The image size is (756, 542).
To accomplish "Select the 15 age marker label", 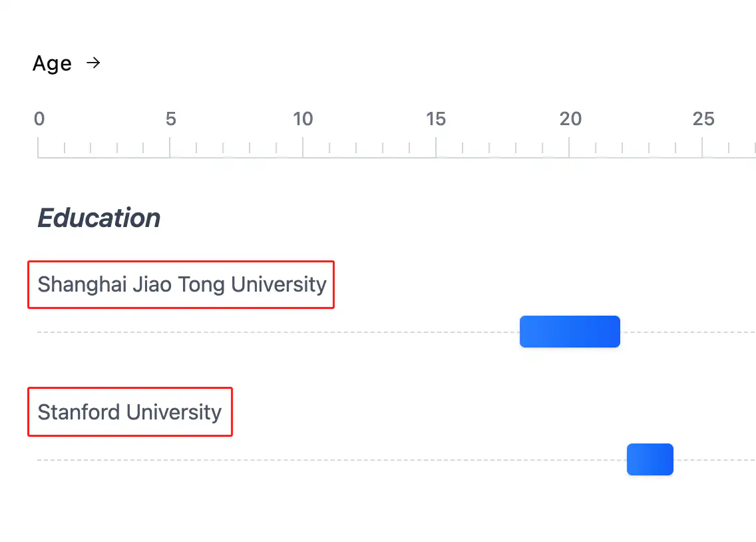I will click(436, 119).
